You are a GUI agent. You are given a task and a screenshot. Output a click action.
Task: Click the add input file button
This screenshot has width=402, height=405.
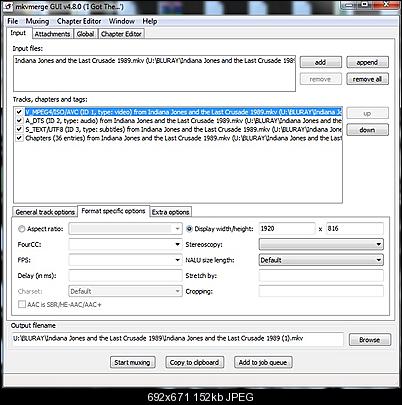(x=321, y=62)
